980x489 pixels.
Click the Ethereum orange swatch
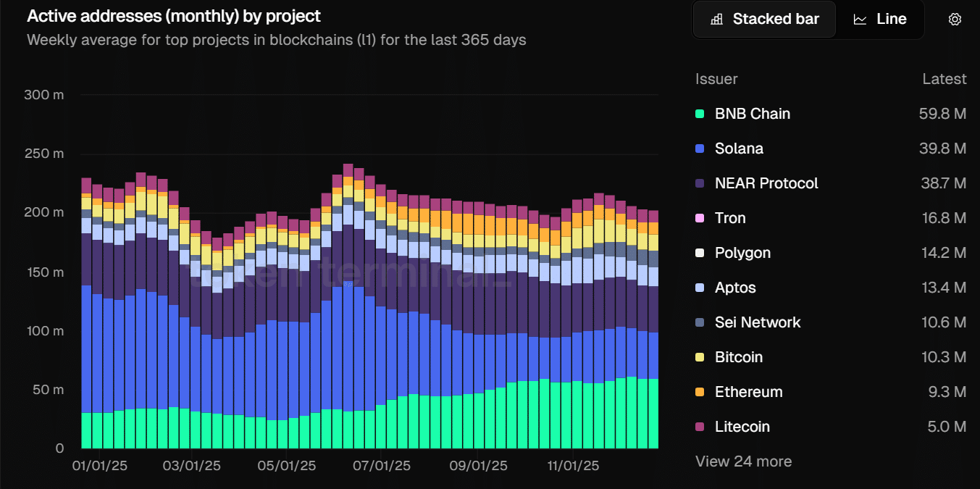700,392
